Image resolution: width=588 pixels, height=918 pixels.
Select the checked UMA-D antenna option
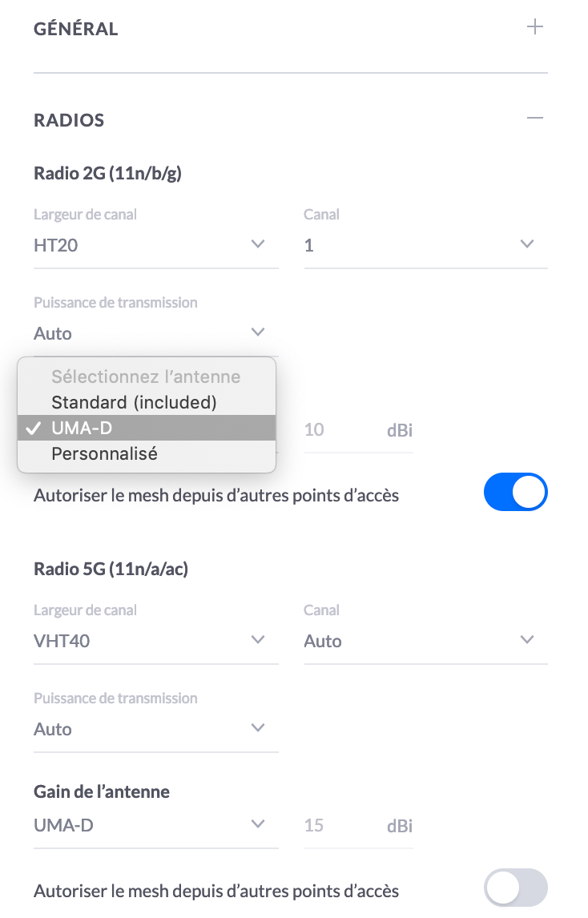pos(147,428)
